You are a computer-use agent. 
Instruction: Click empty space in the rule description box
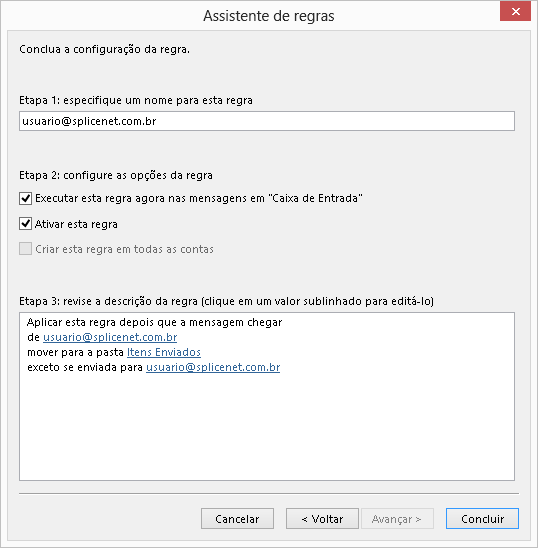coord(267,430)
